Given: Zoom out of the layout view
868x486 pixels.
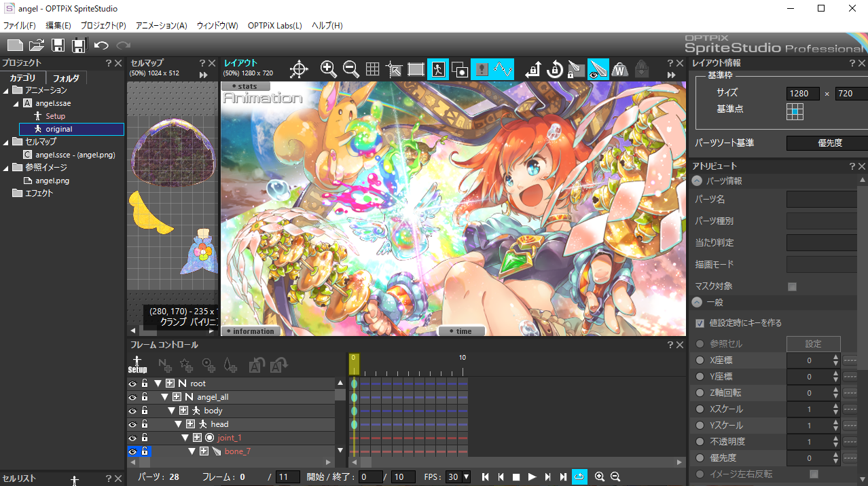Looking at the screenshot, I should coord(350,69).
